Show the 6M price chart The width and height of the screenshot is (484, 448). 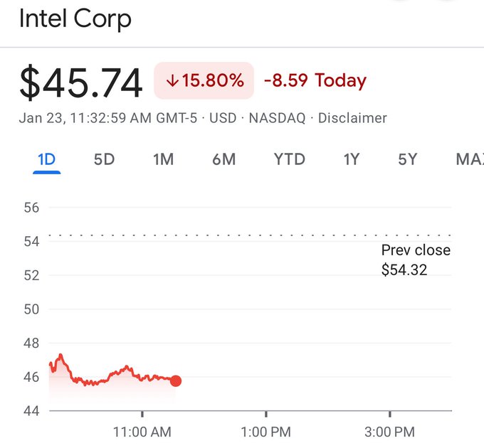point(223,159)
